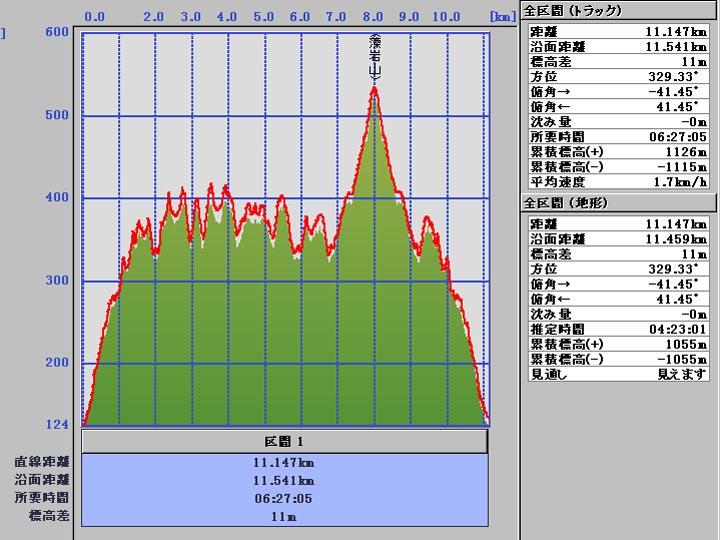Select the 所要時間 row in the track panel

coord(618,137)
